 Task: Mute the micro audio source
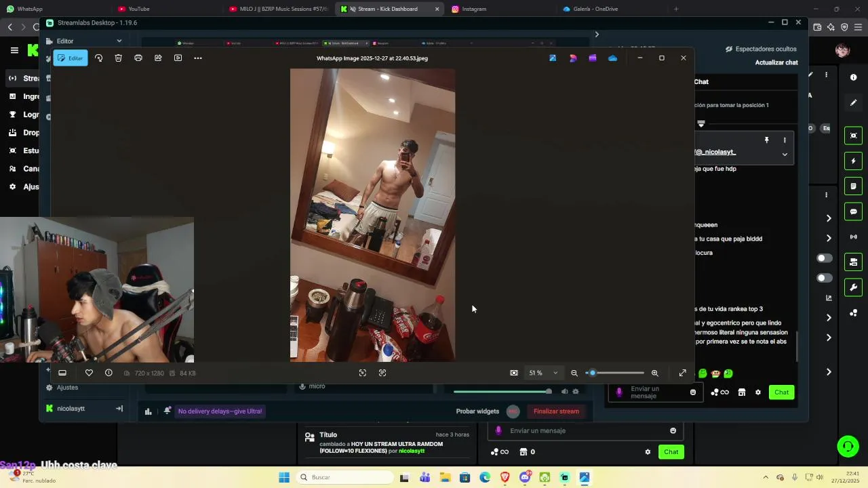coord(564,391)
